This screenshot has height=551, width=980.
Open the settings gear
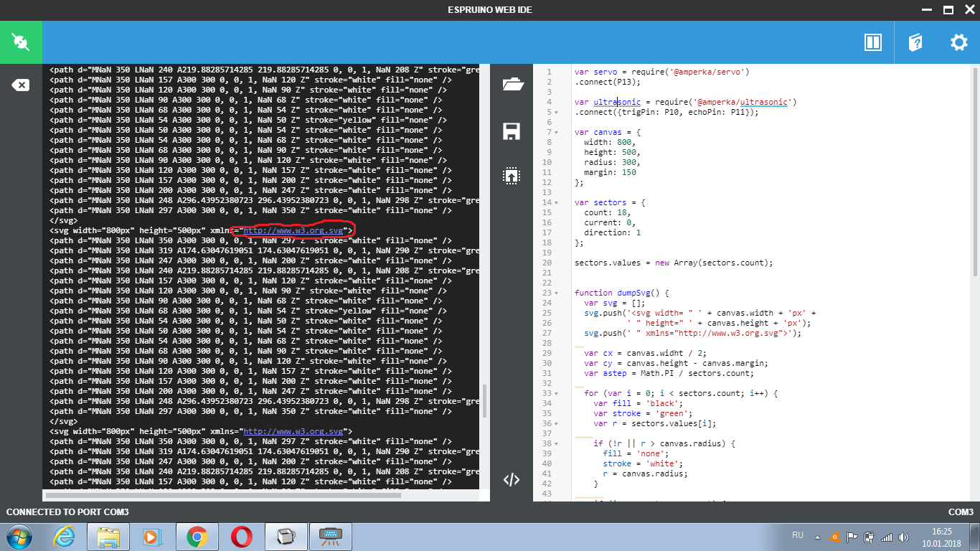pyautogui.click(x=959, y=42)
